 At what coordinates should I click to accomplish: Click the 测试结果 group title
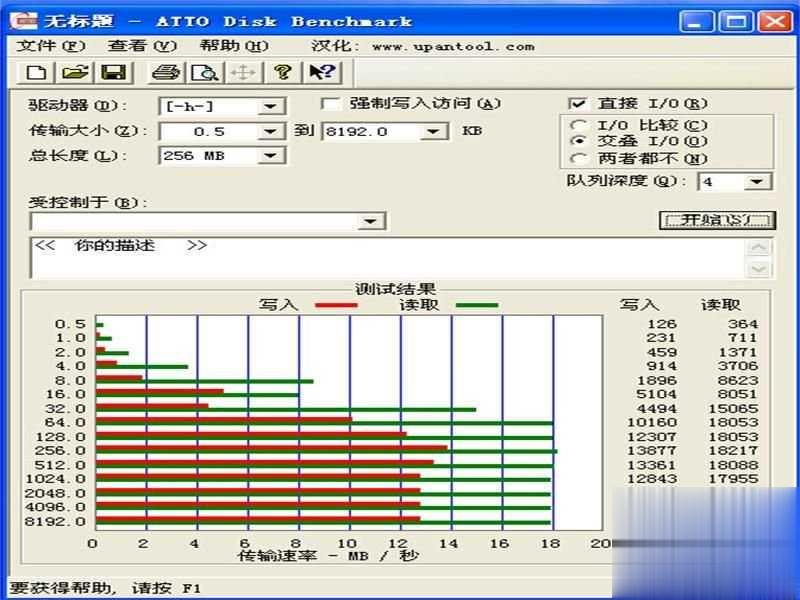395,289
